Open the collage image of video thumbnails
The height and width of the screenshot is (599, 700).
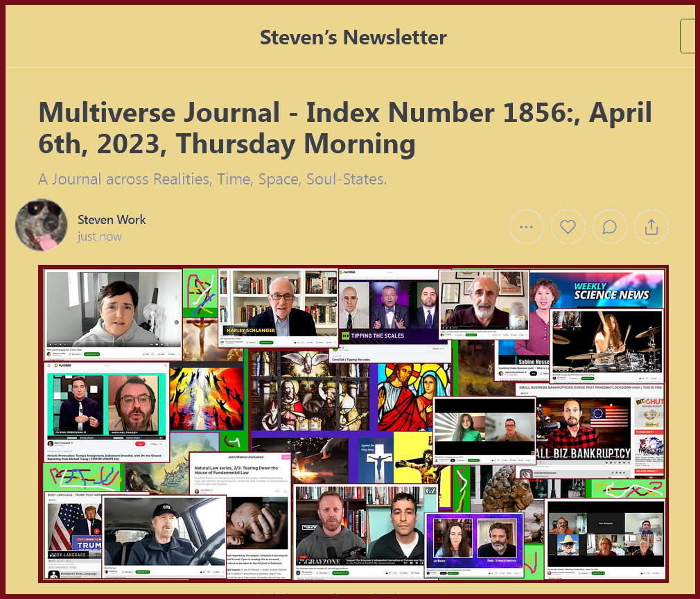coord(353,424)
